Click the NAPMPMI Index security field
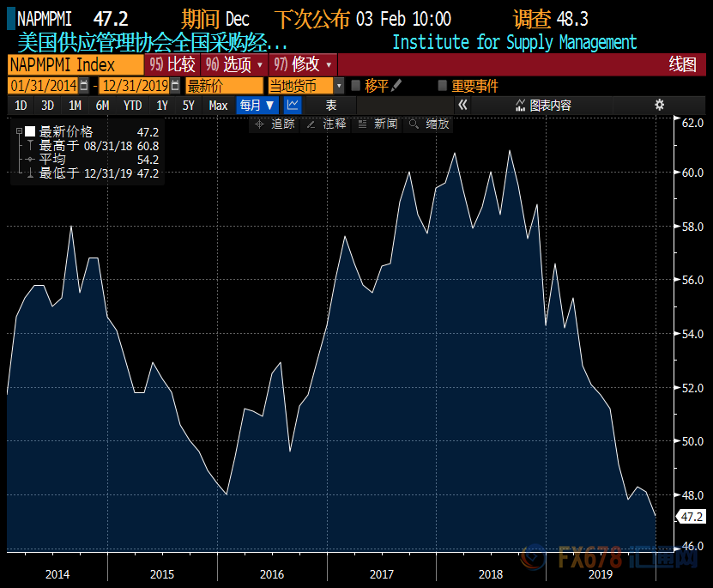 pyautogui.click(x=76, y=64)
